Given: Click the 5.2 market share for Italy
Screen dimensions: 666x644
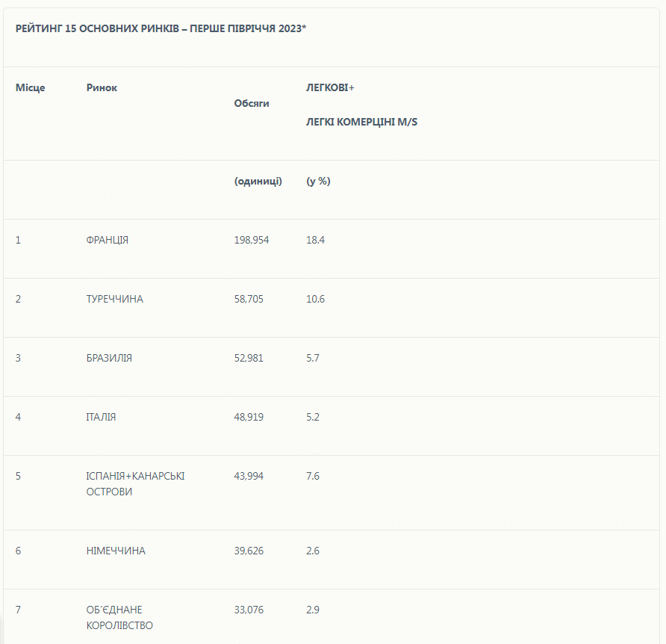Looking at the screenshot, I should click(x=312, y=418).
